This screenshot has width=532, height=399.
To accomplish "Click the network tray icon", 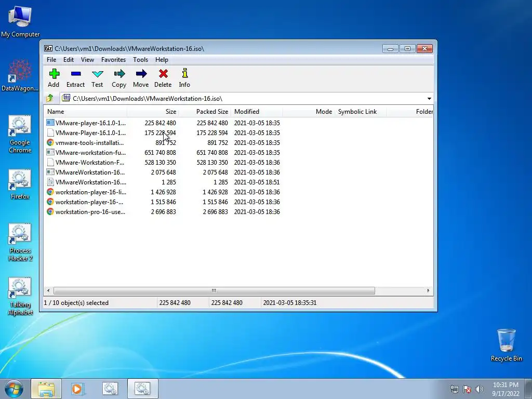I will [454, 389].
